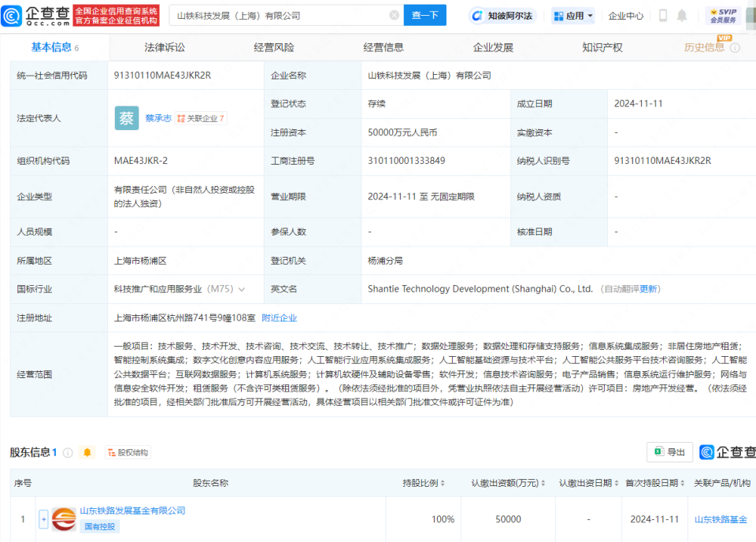Click the info icon next to 股东信息
The height and width of the screenshot is (542, 756).
click(x=68, y=452)
